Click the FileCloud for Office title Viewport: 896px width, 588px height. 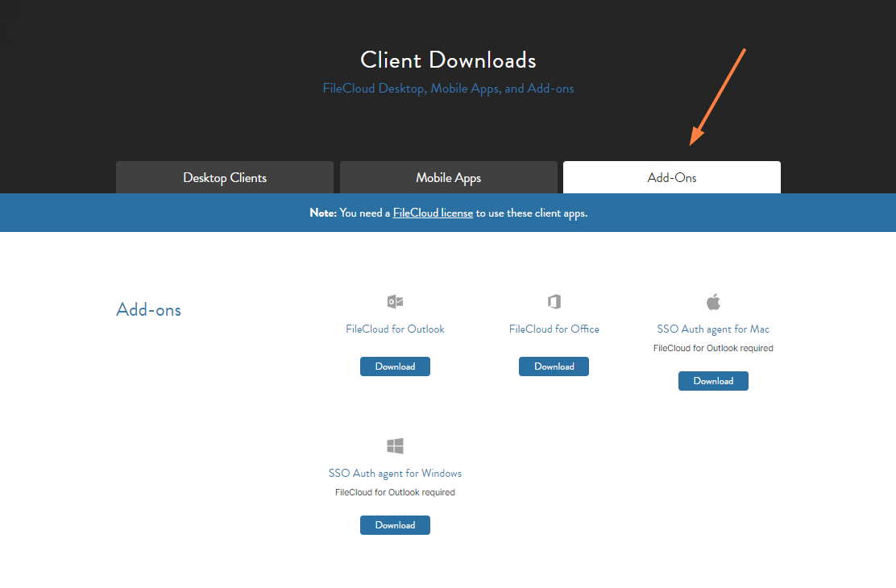(x=554, y=329)
